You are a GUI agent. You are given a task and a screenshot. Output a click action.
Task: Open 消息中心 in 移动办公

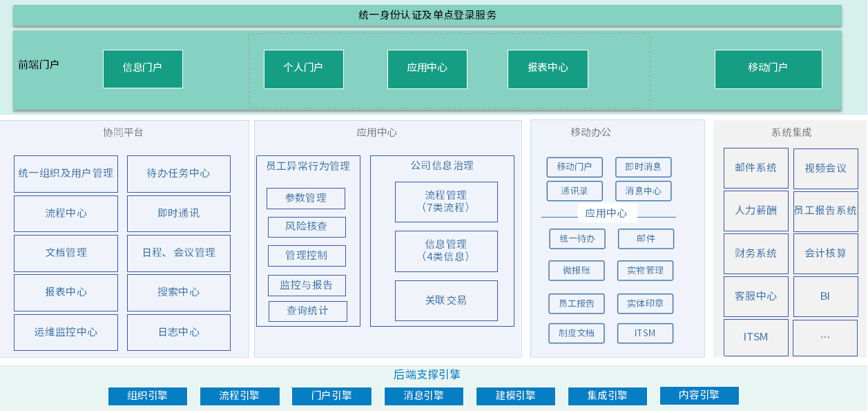click(x=644, y=191)
